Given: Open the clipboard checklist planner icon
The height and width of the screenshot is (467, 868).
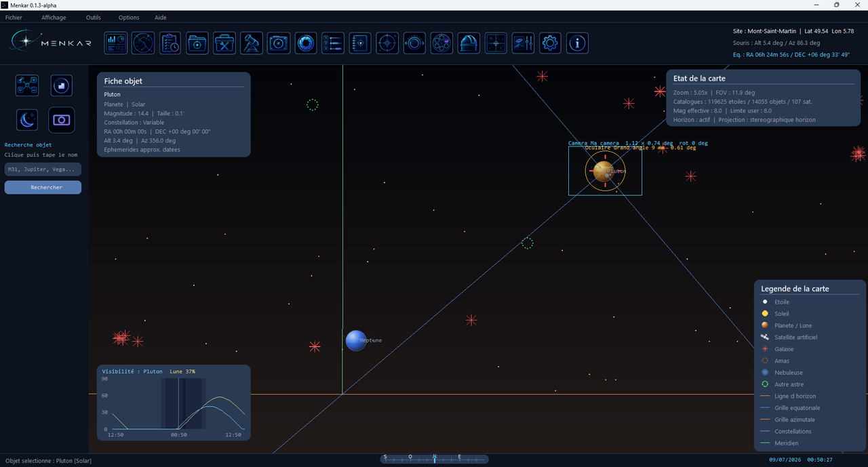Looking at the screenshot, I should point(170,43).
